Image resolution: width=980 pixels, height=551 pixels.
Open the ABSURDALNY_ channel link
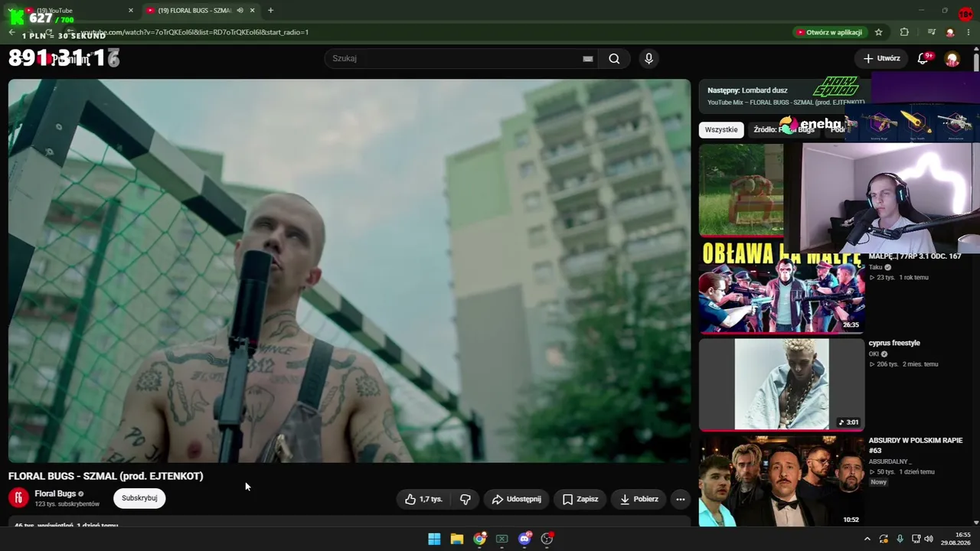pyautogui.click(x=890, y=461)
